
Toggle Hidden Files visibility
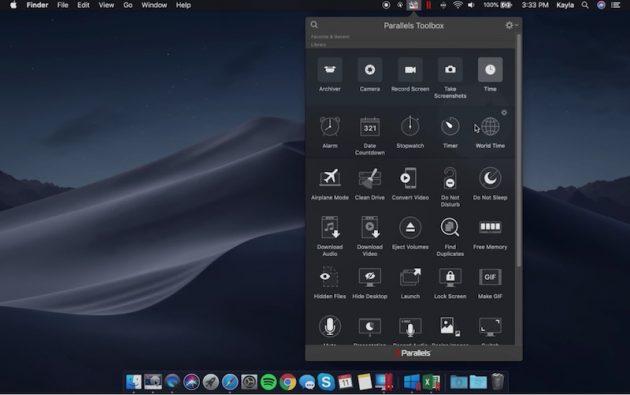(329, 283)
